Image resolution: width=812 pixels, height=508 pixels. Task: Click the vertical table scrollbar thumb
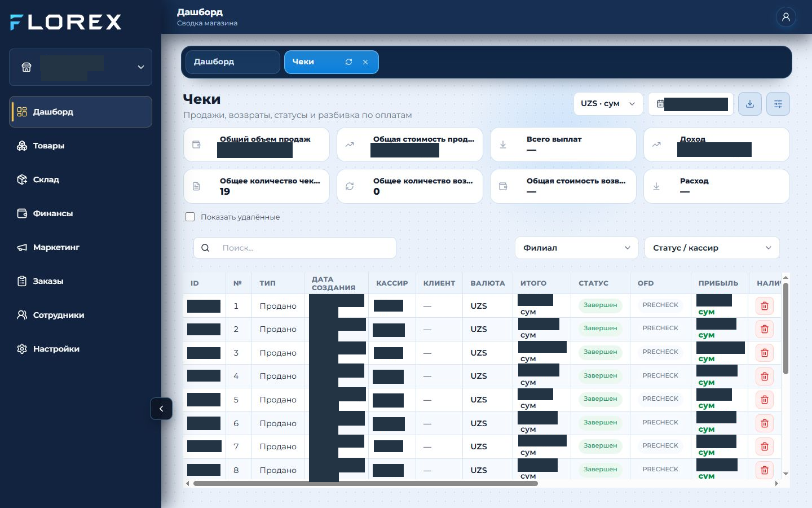point(785,328)
